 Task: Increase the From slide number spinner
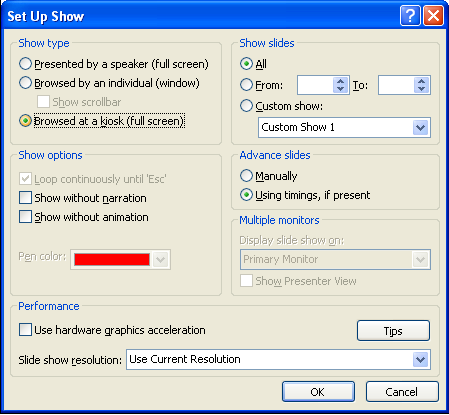(340, 81)
